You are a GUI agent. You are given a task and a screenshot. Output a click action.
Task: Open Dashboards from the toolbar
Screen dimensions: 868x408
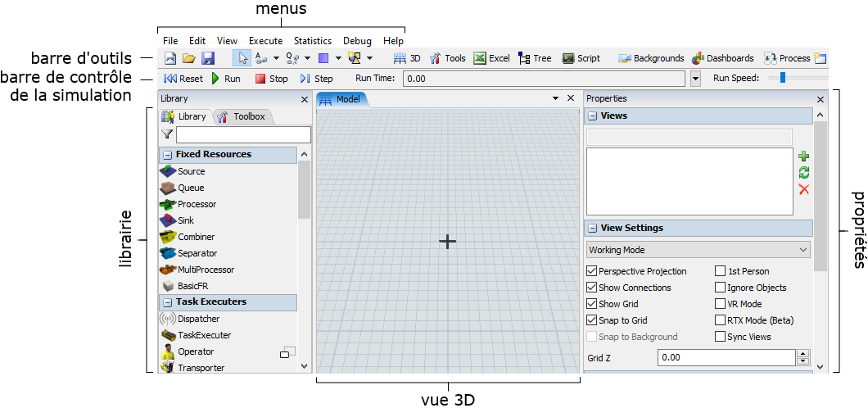coord(722,58)
